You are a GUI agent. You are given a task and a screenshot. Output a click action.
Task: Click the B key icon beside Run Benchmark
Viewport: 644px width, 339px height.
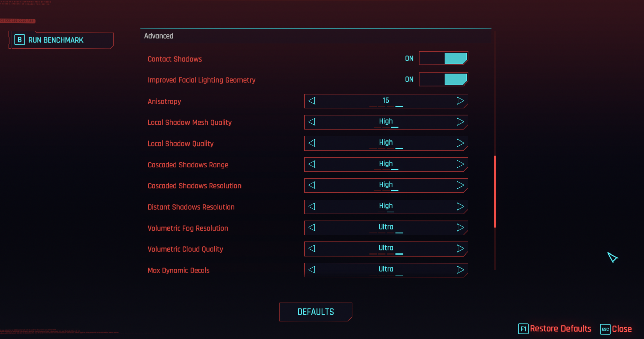(x=20, y=40)
